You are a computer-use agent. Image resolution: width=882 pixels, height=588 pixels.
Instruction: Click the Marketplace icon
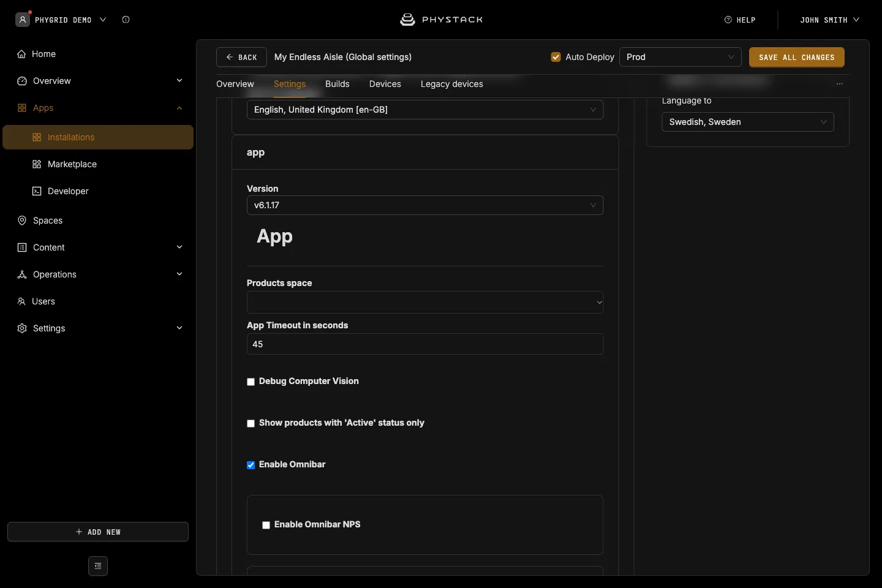click(37, 164)
